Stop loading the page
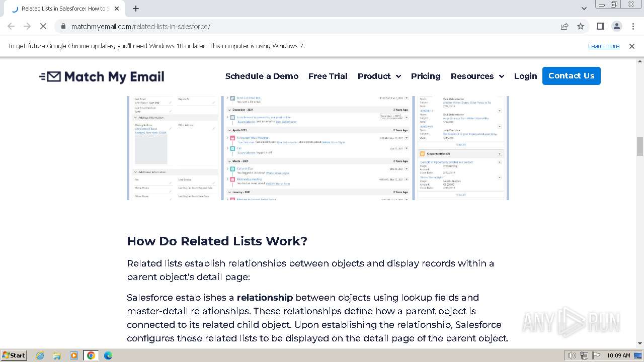The height and width of the screenshot is (362, 644). point(43,26)
